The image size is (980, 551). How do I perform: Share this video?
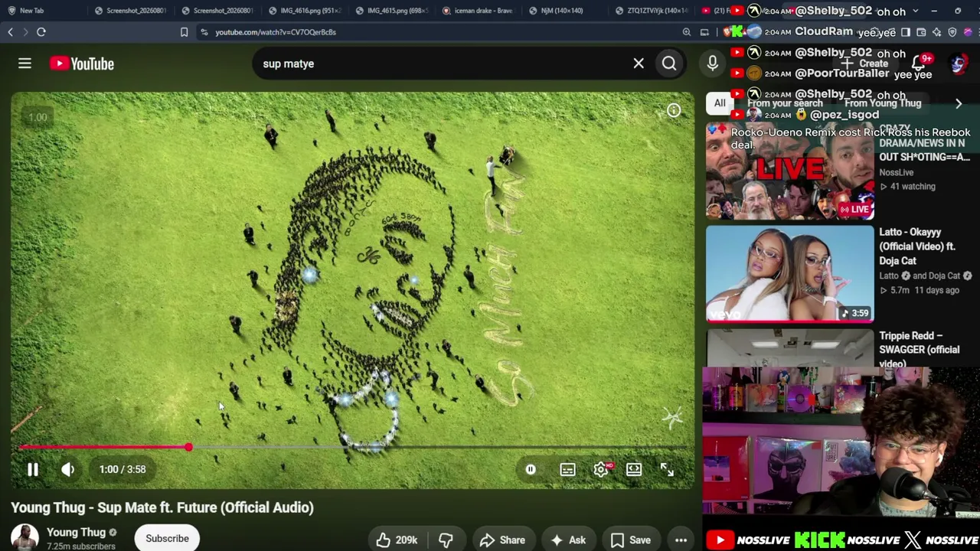(502, 540)
